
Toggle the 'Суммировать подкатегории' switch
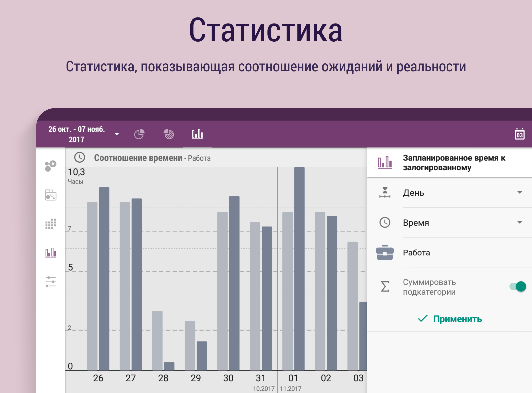517,286
